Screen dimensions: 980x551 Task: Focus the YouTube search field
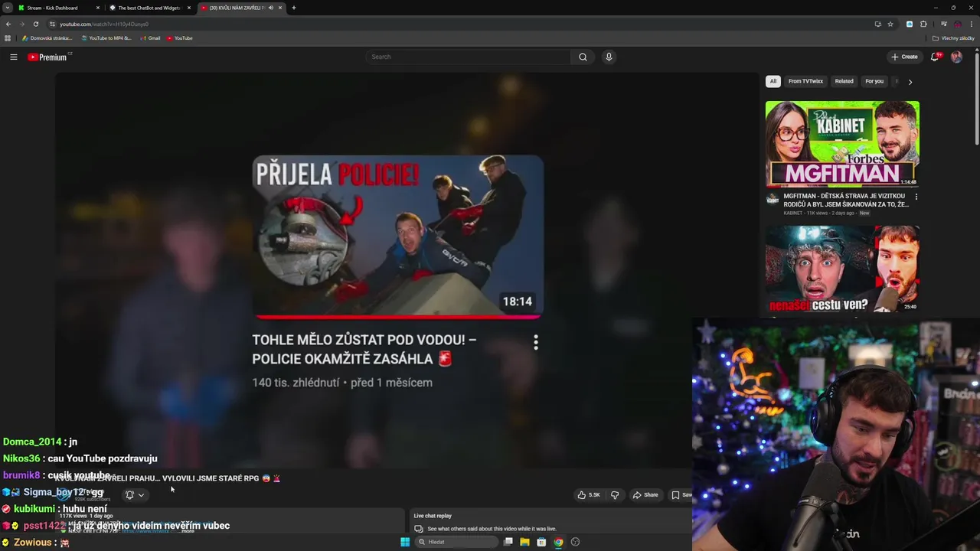[x=468, y=57]
